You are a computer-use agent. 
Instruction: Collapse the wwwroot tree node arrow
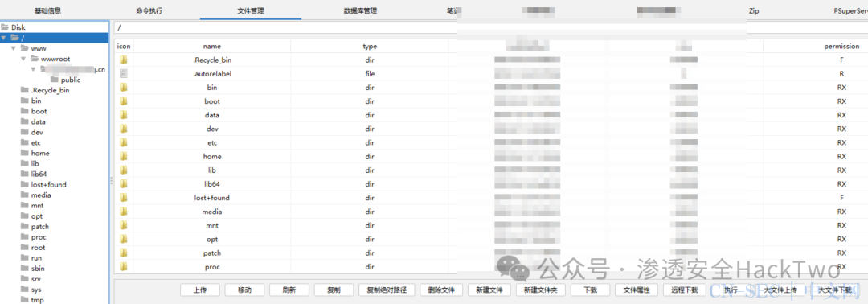pyautogui.click(x=23, y=59)
